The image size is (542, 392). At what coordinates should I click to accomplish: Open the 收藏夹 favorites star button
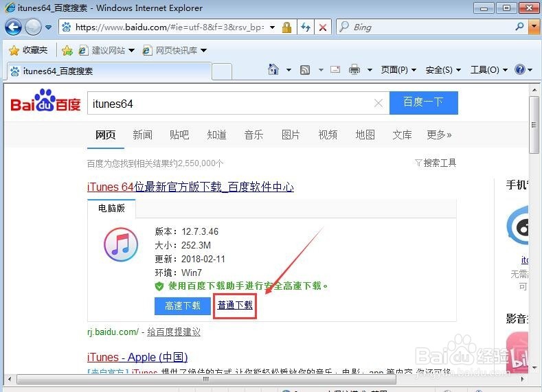[28, 50]
